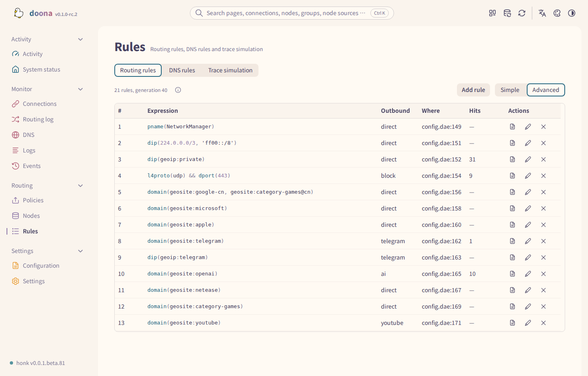The height and width of the screenshot is (376, 588).
Task: Switch to the DNS rules tab
Action: 182,70
